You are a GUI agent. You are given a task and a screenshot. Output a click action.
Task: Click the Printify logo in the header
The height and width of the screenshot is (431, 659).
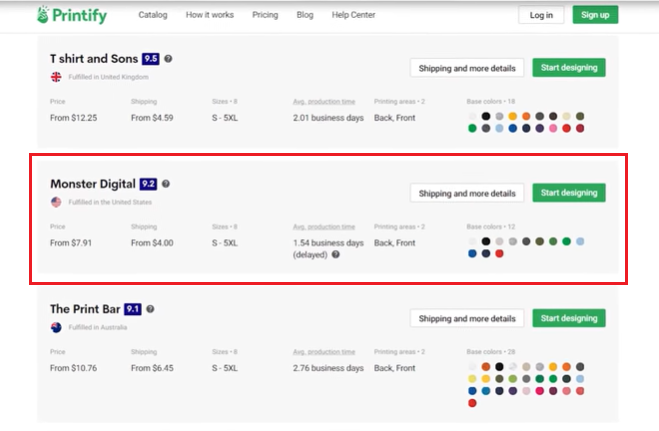[x=72, y=15]
